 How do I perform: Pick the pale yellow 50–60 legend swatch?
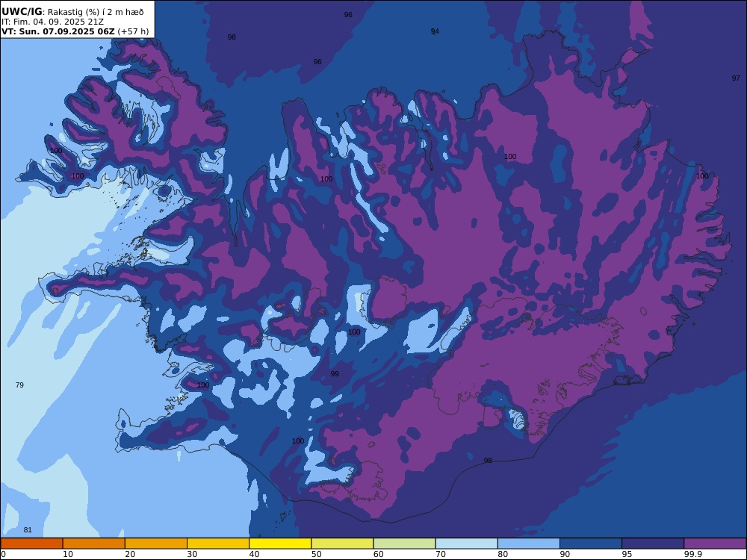(342, 544)
